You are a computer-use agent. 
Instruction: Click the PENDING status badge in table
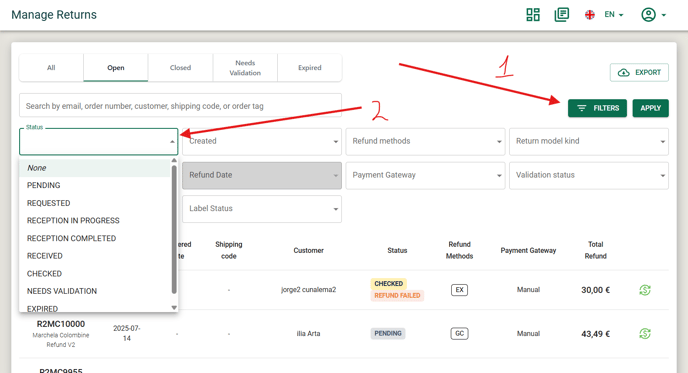coord(388,334)
